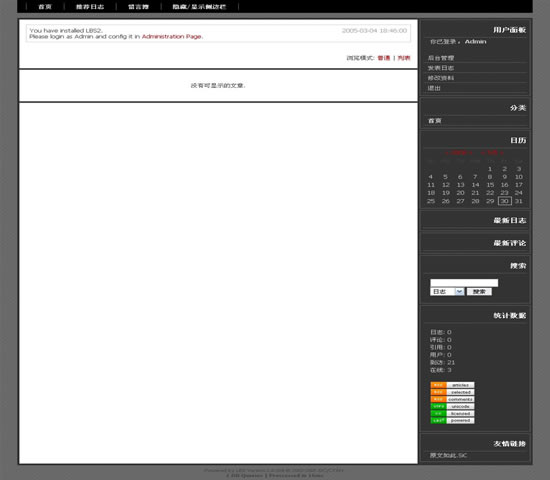Select day 30 in the calendar

click(x=505, y=201)
